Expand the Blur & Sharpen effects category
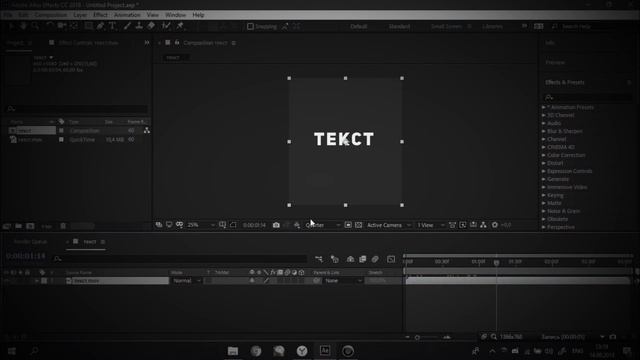 tap(544, 131)
